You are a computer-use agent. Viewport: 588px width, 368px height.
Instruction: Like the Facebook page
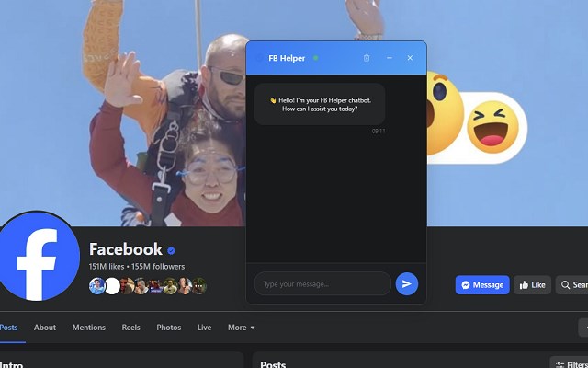pyautogui.click(x=533, y=285)
